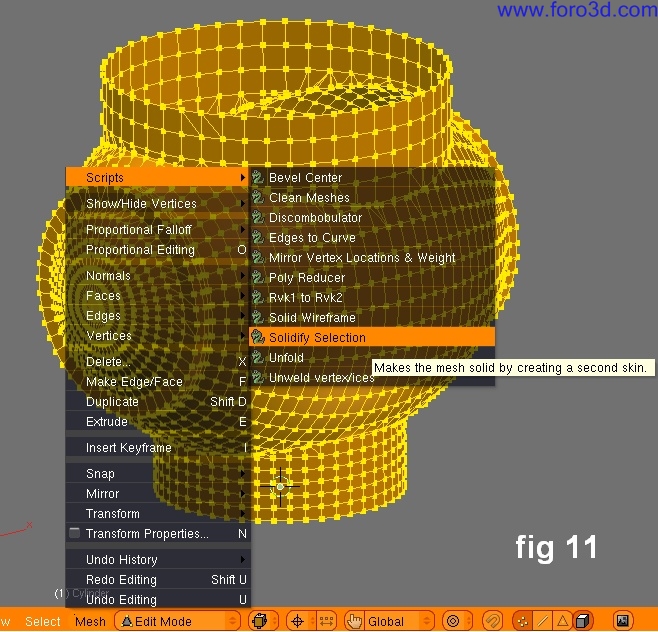Expand the Transform submenu arrow
Viewport: 658px width, 632px height.
pos(243,514)
